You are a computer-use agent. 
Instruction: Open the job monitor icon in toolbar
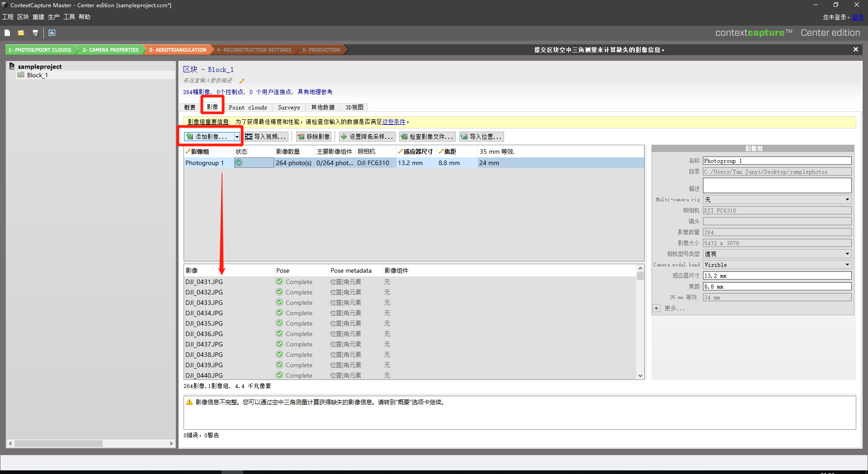pyautogui.click(x=52, y=33)
